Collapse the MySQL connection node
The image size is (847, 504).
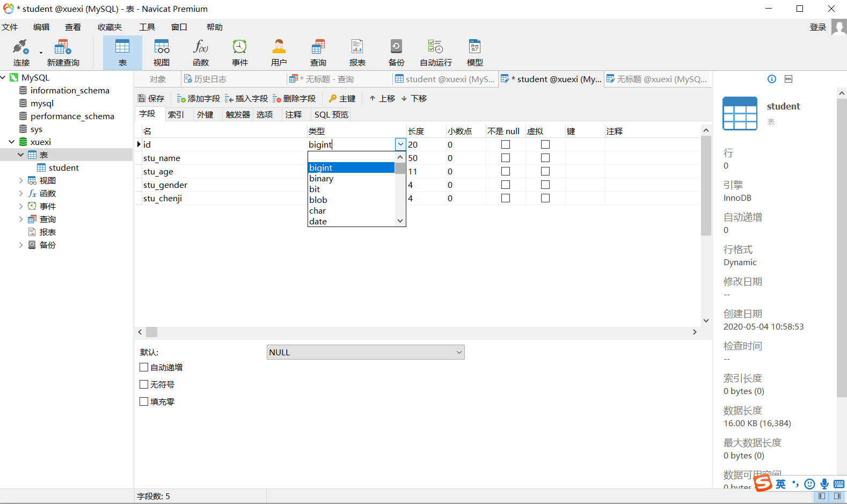4,77
